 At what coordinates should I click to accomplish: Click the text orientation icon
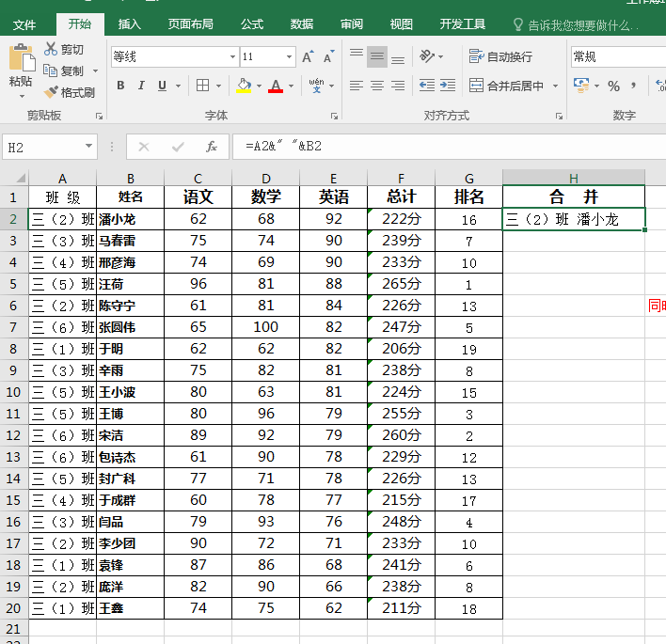pos(427,56)
